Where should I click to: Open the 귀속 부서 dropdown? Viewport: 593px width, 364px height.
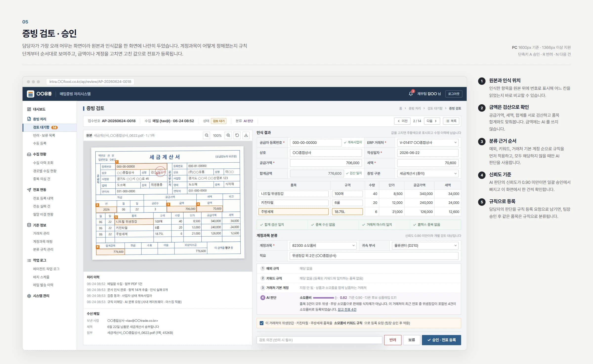(x=425, y=245)
